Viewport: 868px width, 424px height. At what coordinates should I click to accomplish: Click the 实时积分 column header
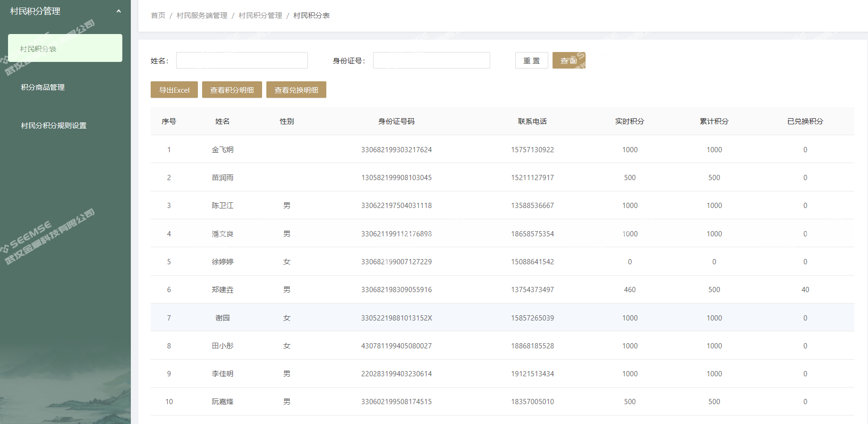pyautogui.click(x=629, y=121)
